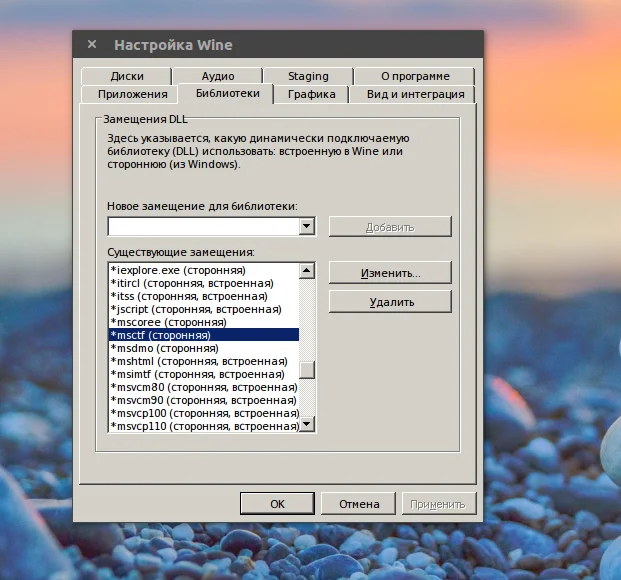The image size is (621, 580).
Task: Open the Аудио tab
Action: [217, 76]
